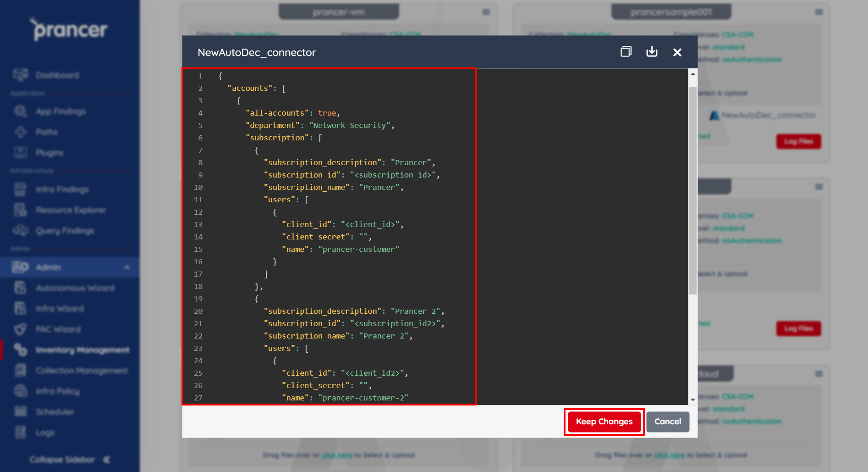Click "all-accounts" key in editor
The width and height of the screenshot is (868, 472).
click(277, 113)
